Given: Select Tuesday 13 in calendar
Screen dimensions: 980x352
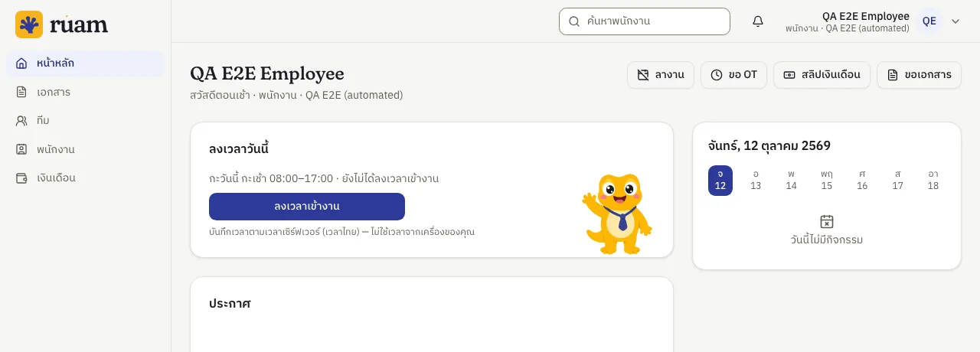Looking at the screenshot, I should pyautogui.click(x=756, y=181).
